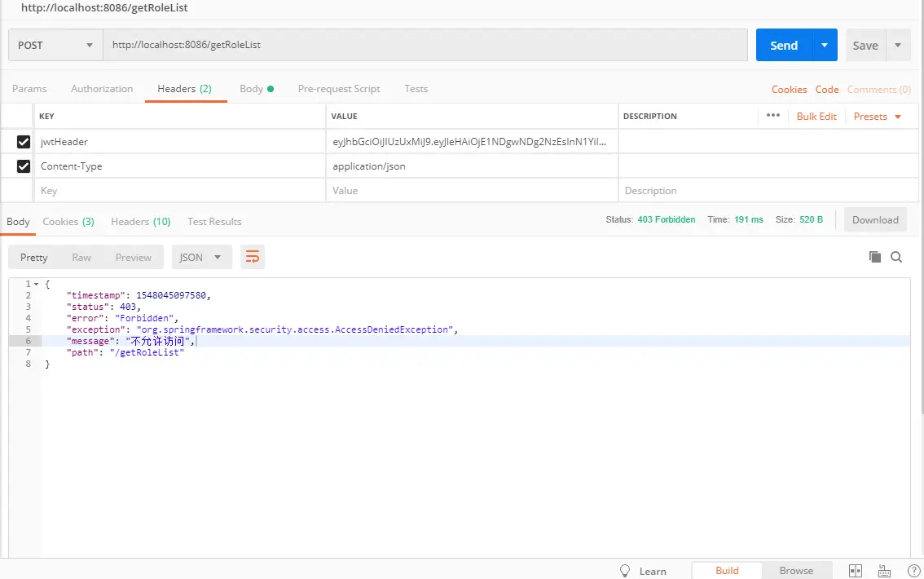Click the request URL input field

(x=425, y=46)
